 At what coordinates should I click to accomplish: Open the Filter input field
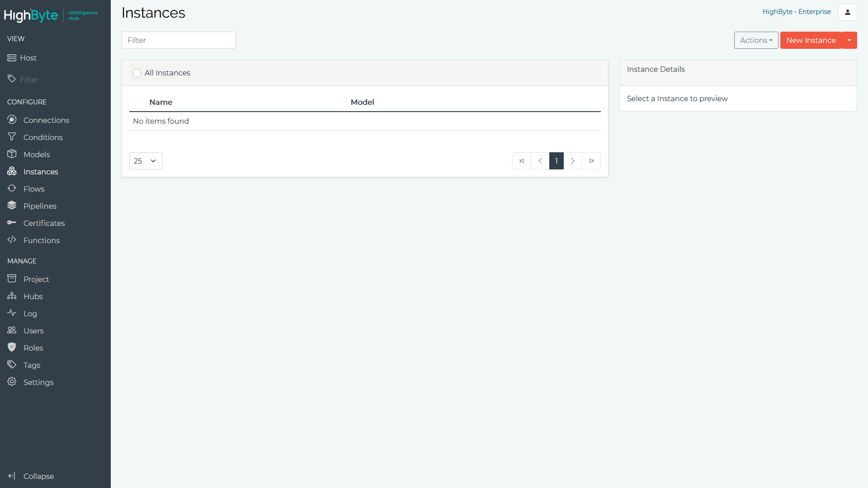[179, 40]
